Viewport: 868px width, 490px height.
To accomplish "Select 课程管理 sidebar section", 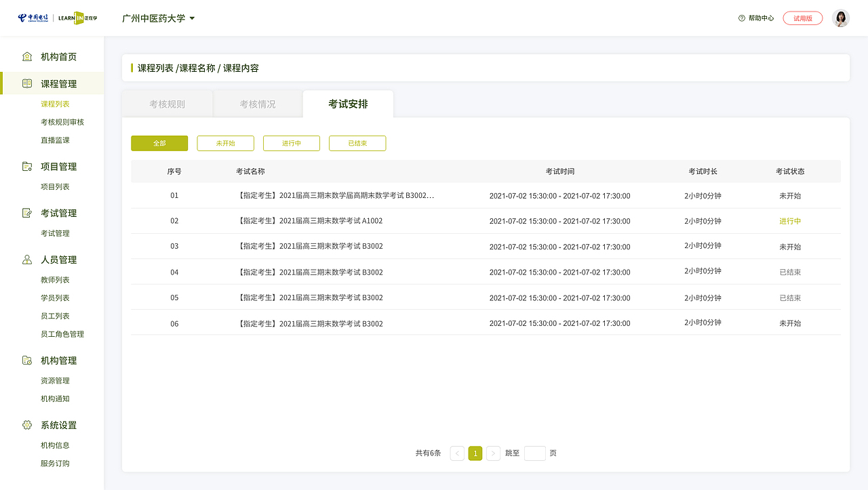I will point(58,84).
